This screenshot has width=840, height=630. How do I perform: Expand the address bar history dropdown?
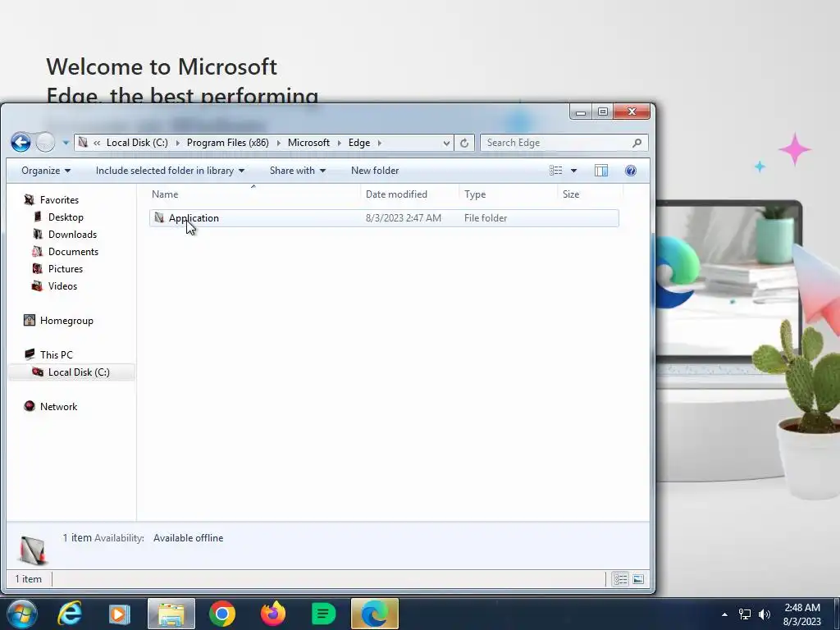pyautogui.click(x=445, y=143)
